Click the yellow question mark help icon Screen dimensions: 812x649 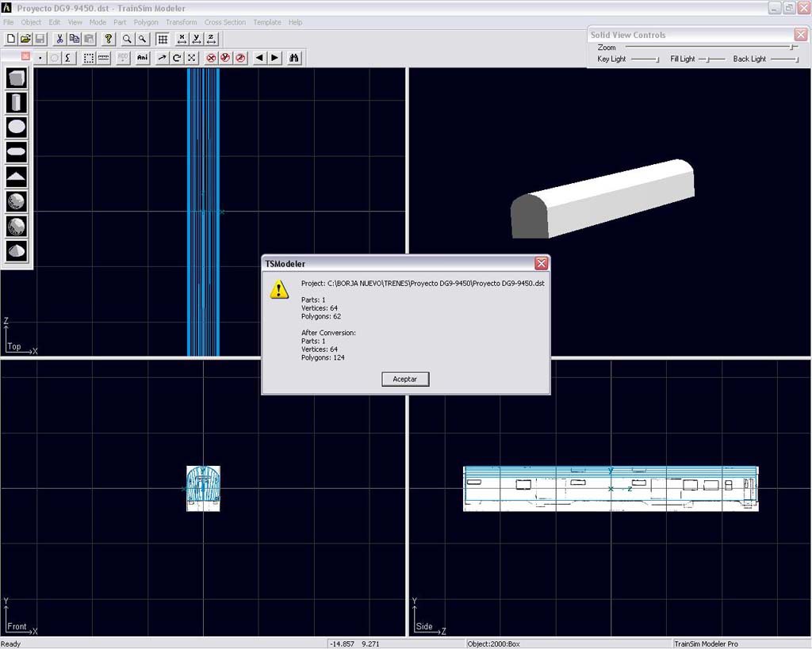pyautogui.click(x=109, y=39)
